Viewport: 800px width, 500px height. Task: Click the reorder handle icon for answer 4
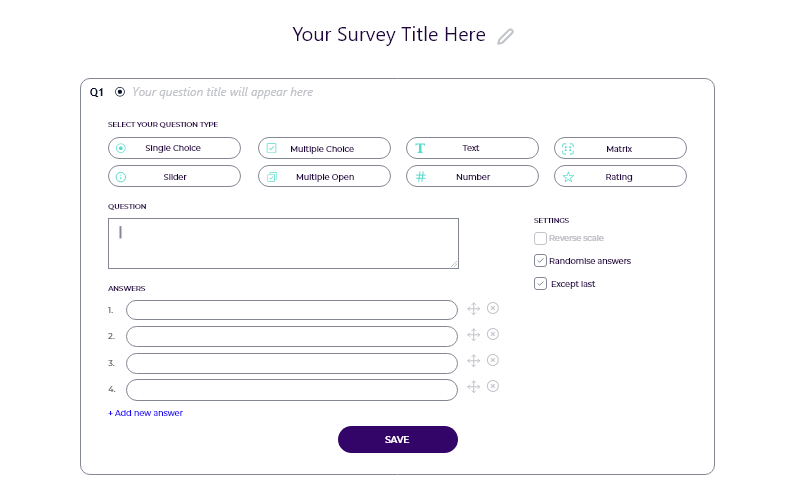point(473,387)
